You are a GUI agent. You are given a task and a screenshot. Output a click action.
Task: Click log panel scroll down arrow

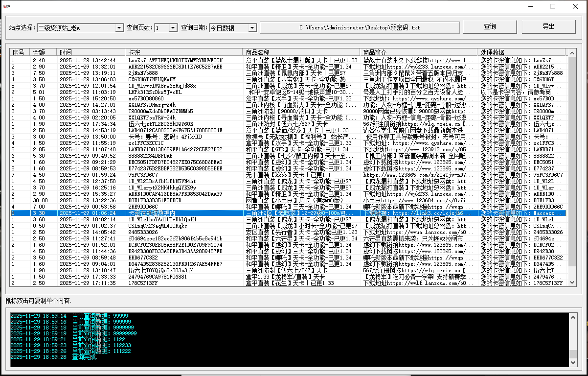coord(573,362)
